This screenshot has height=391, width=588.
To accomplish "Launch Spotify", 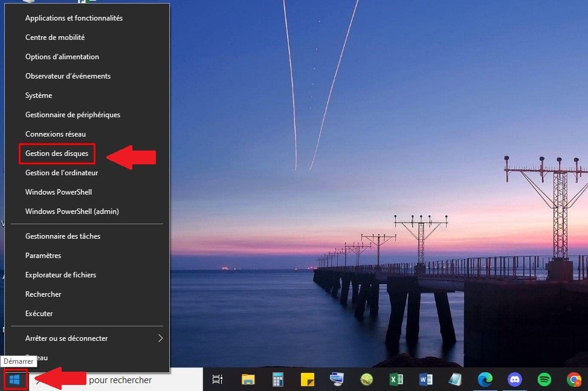I will click(x=544, y=380).
